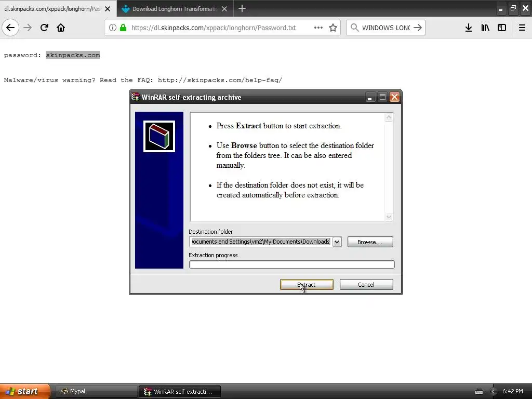Click the Extraction progress bar
The height and width of the screenshot is (399, 532).
(x=292, y=264)
